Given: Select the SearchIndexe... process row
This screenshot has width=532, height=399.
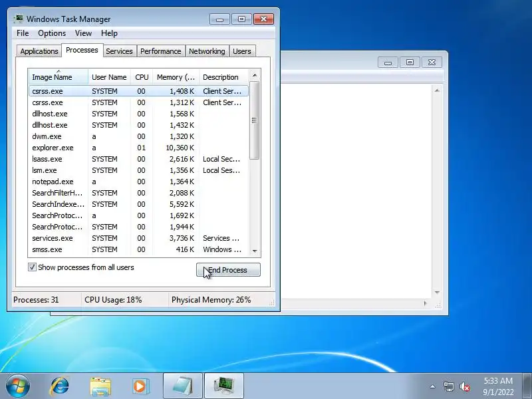Looking at the screenshot, I should [138, 204].
